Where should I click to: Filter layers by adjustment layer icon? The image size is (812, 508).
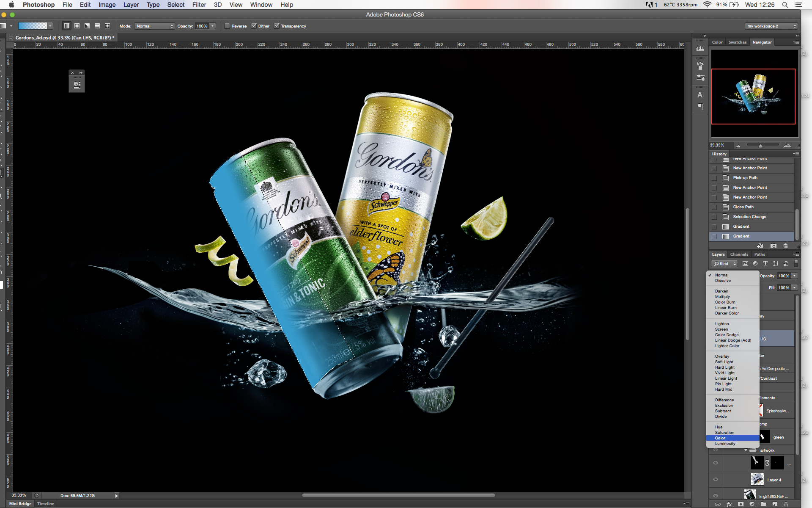tap(755, 264)
